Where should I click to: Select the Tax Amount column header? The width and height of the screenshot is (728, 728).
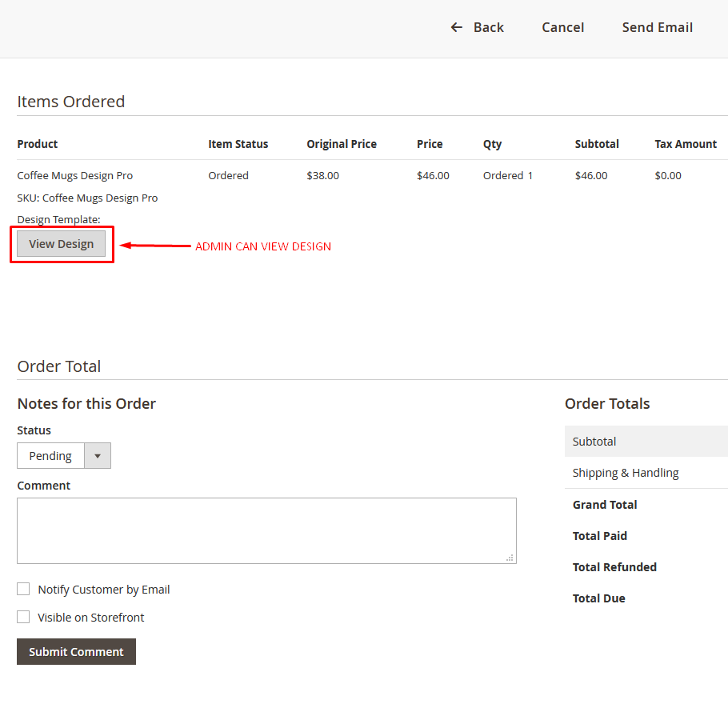pyautogui.click(x=686, y=144)
